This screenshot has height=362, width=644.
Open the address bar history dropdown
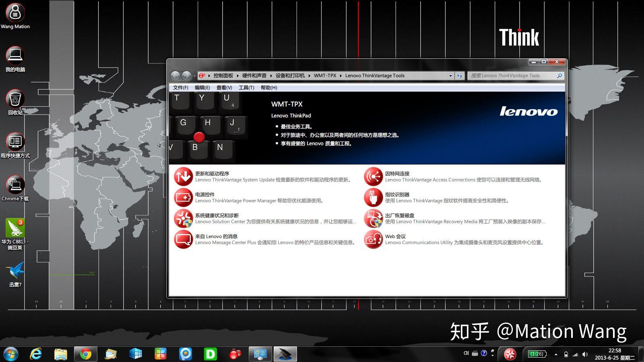(450, 75)
